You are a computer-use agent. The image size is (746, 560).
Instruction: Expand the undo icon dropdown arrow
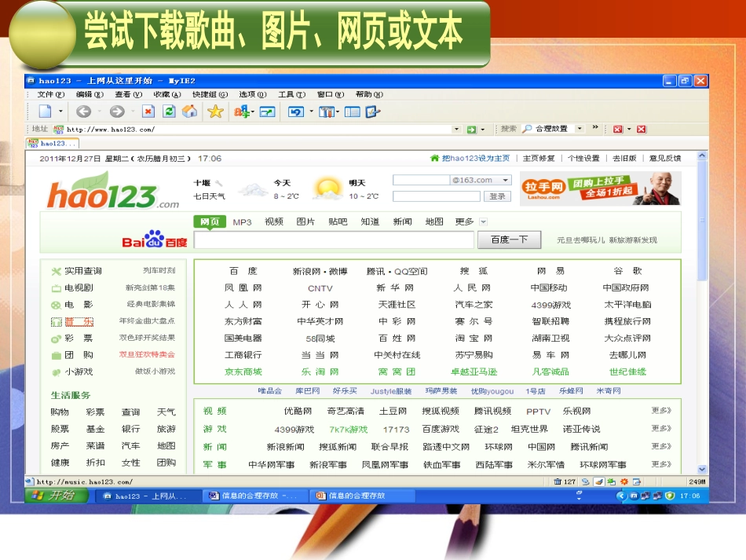click(312, 112)
